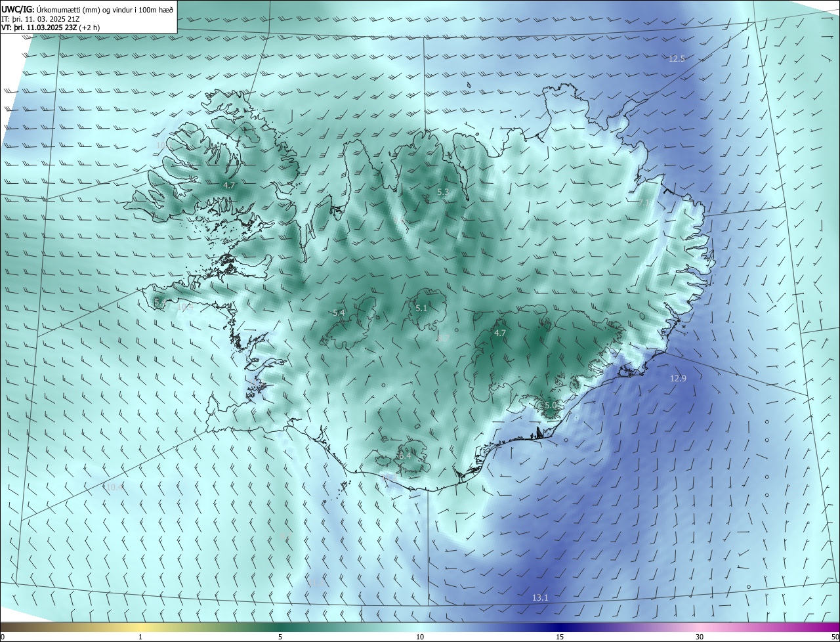The image size is (840, 642).
Task: Click the 'IT: þri. 11. 03. 2025 21Z' initial time line
Action: pyautogui.click(x=41, y=19)
